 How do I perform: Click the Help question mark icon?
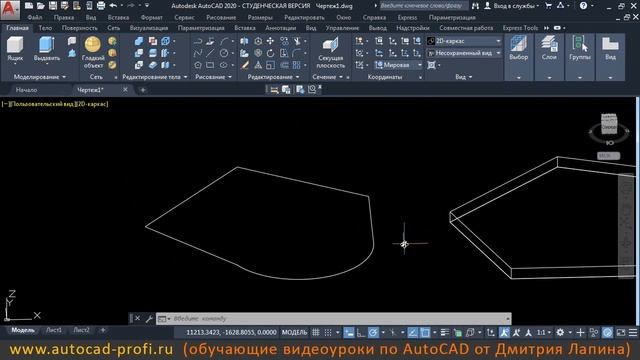coord(583,6)
